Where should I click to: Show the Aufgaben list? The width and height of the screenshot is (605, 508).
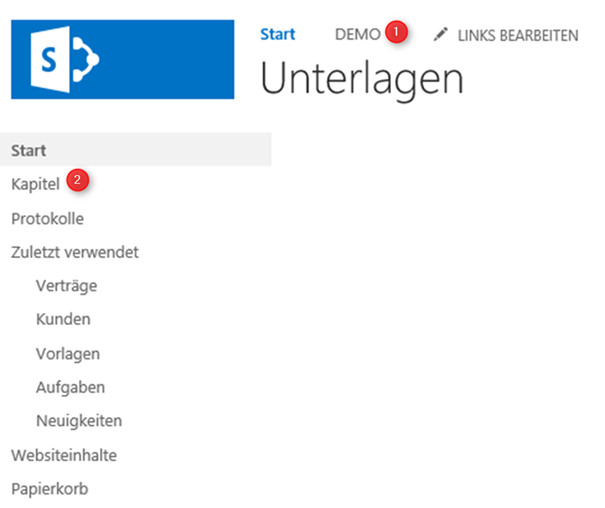(70, 387)
